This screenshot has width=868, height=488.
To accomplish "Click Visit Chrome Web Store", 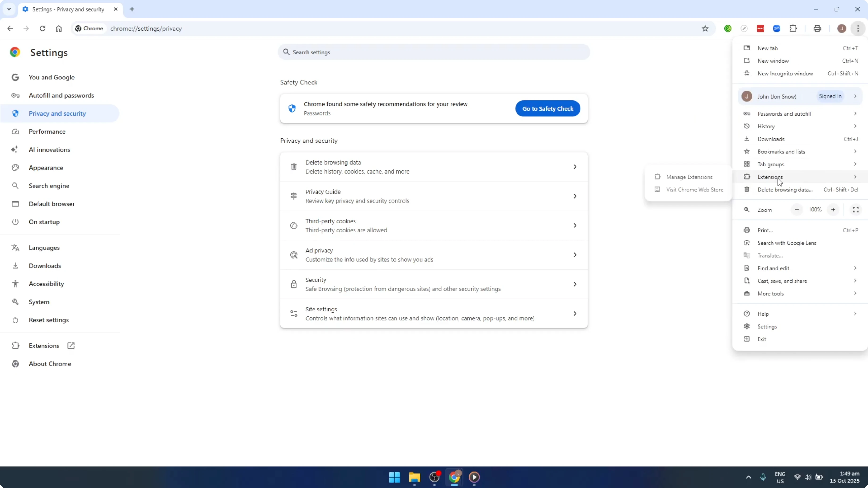I will coord(689,190).
